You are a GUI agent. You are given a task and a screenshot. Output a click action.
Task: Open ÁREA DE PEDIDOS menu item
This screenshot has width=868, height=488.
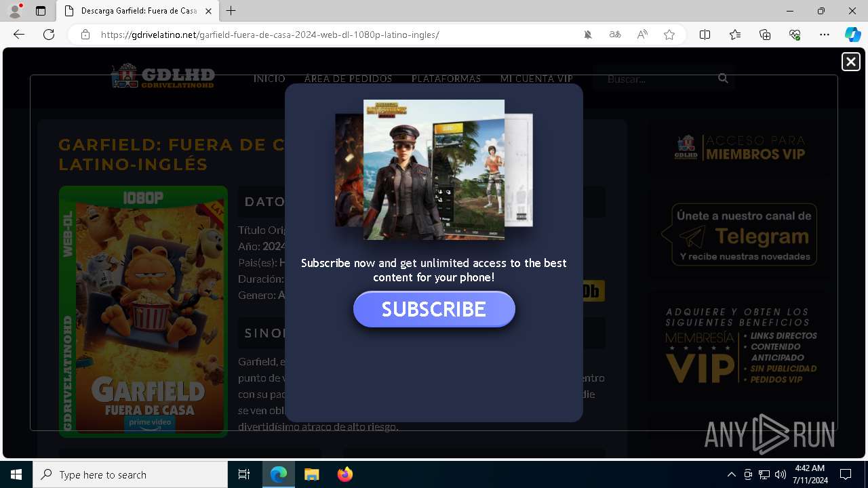(348, 79)
